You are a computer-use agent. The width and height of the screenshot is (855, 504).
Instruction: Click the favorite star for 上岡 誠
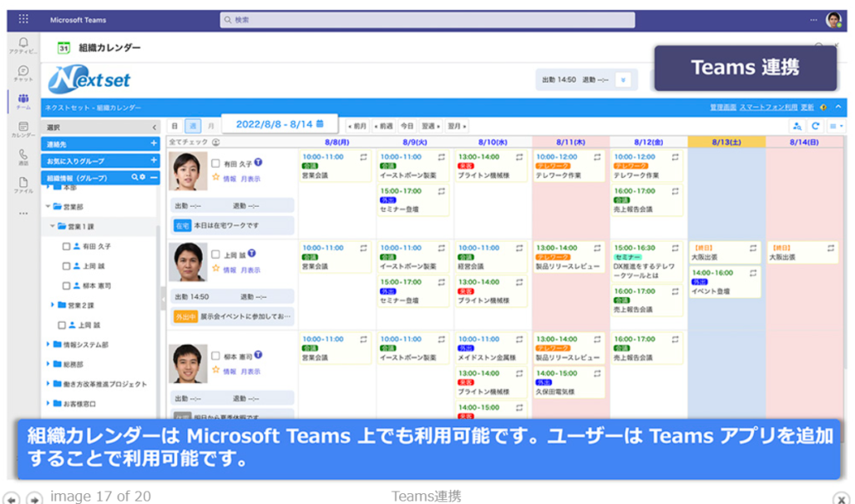click(216, 268)
